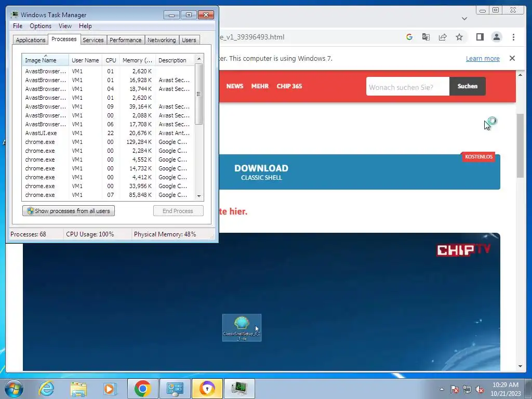Select Task Manager taskbar button
Viewport: 532px width, 399px height.
tap(239, 389)
